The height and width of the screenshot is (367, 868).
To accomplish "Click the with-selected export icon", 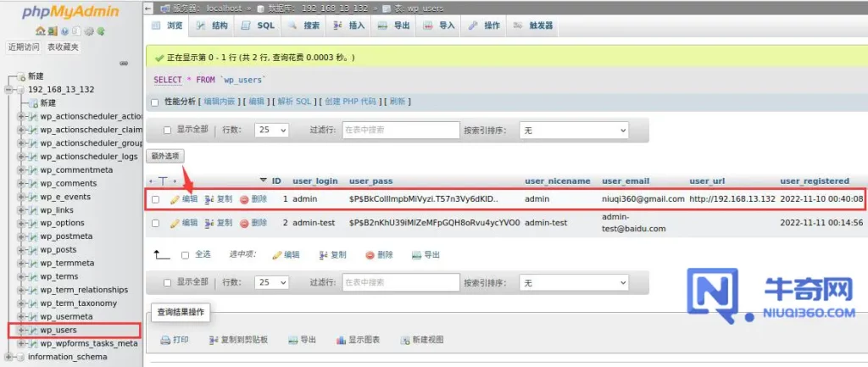I will (417, 255).
